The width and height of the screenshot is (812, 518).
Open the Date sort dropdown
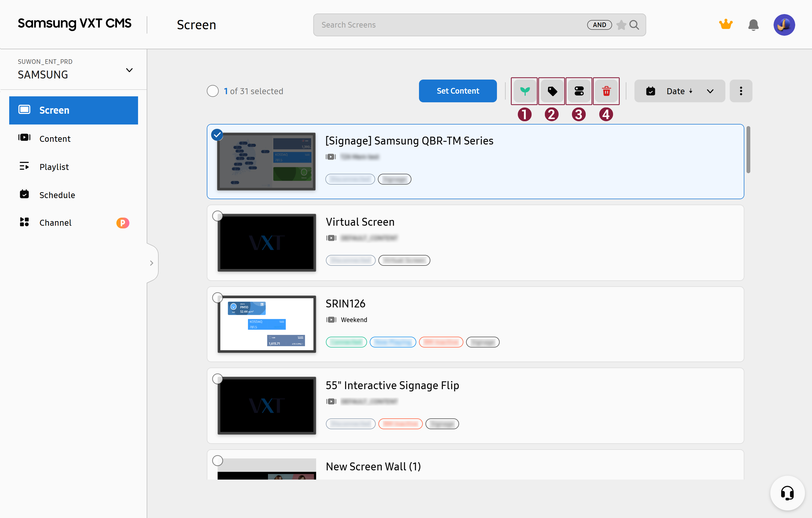pyautogui.click(x=679, y=91)
